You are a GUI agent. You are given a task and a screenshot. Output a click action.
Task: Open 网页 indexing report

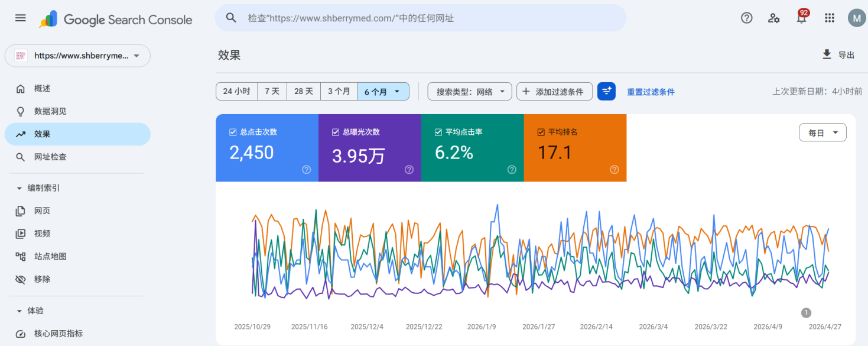(x=77, y=211)
